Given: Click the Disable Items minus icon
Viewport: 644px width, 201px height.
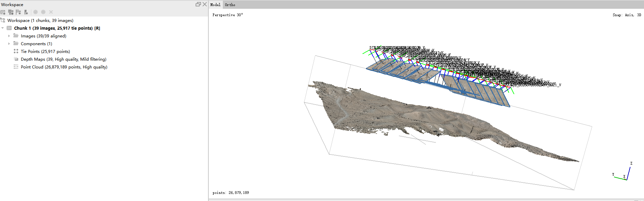Looking at the screenshot, I should (43, 12).
